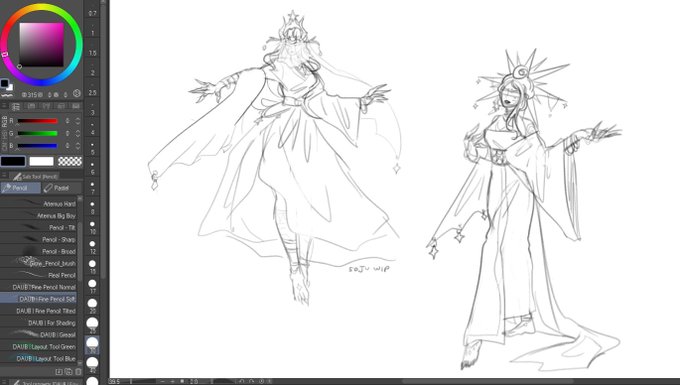Select the Pastel sub tool group
The image size is (680, 385).
point(62,188)
